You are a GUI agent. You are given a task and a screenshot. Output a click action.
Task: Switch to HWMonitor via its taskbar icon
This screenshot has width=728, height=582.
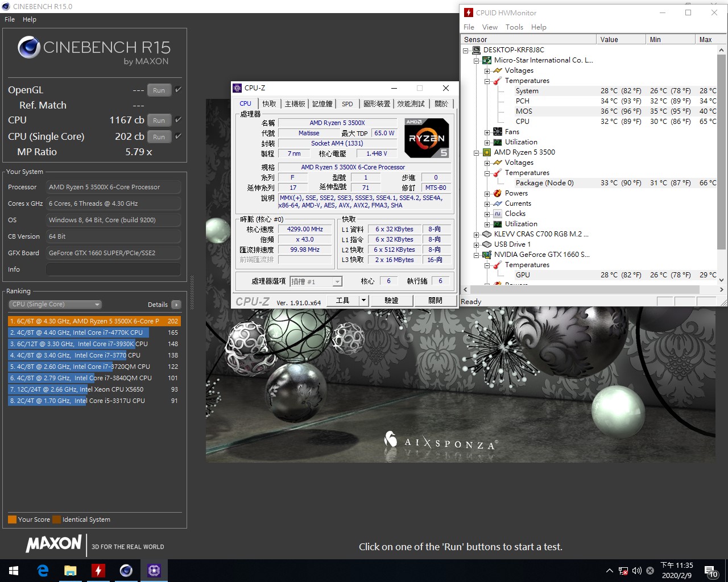tap(98, 571)
